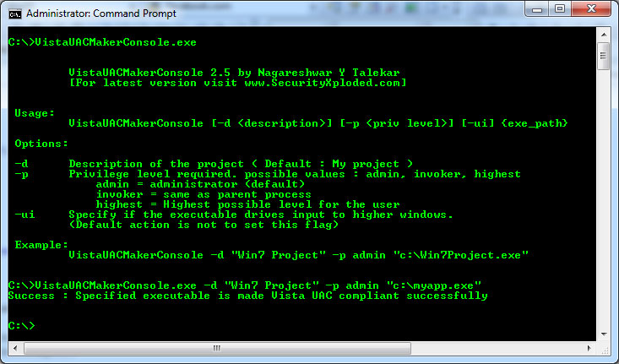Open the Command Prompt system menu icon
The height and width of the screenshot is (364, 619).
14,13
